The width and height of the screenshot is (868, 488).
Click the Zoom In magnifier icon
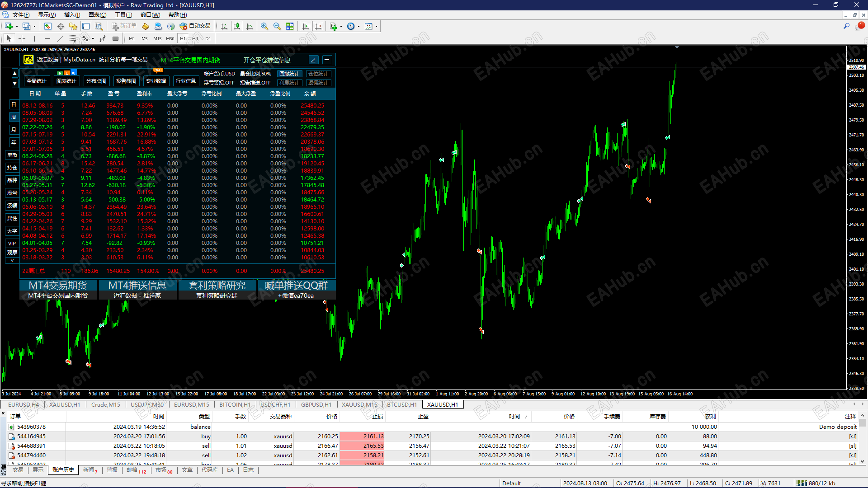click(264, 26)
